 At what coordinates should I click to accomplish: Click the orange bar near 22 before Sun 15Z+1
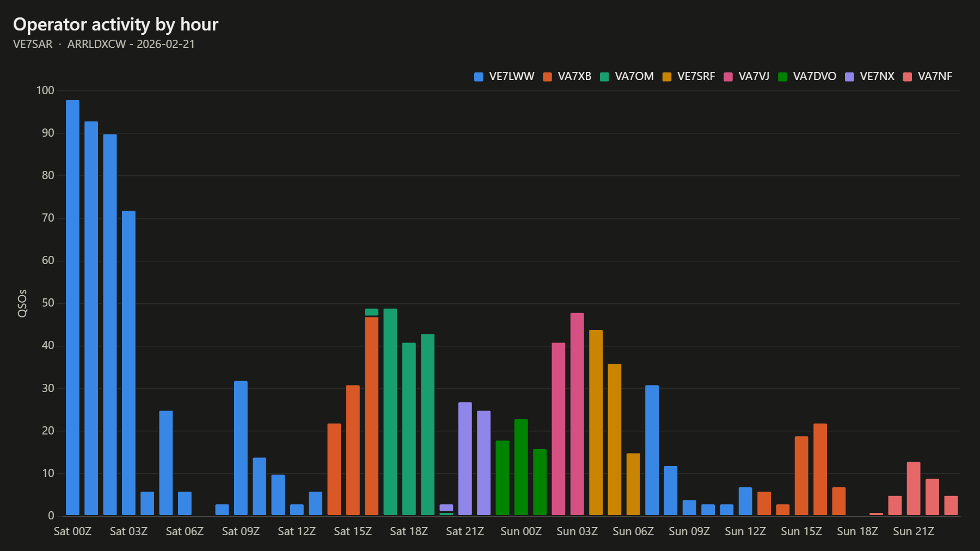[820, 469]
